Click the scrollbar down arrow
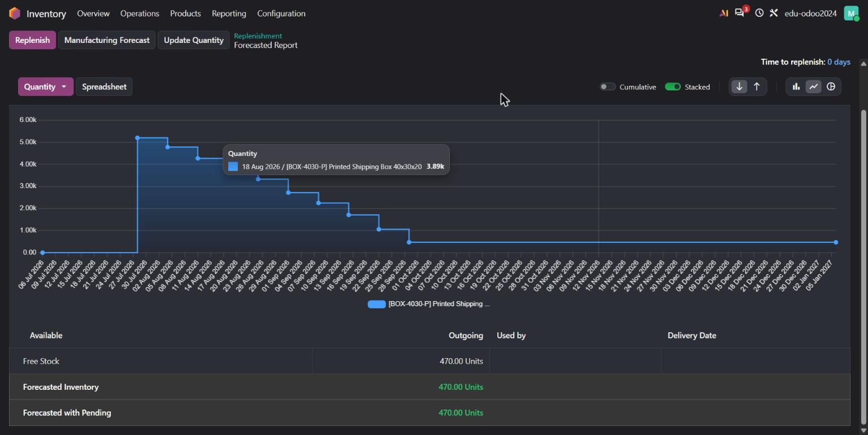 pyautogui.click(x=863, y=430)
